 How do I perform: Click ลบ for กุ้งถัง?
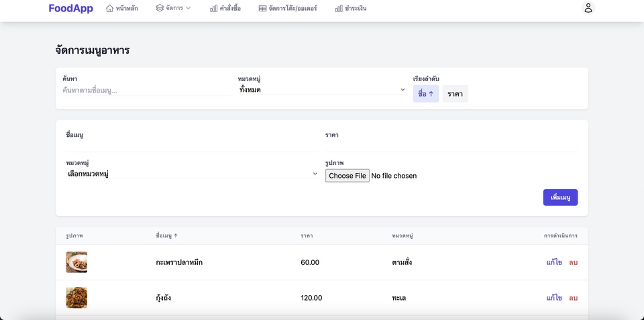tap(574, 298)
